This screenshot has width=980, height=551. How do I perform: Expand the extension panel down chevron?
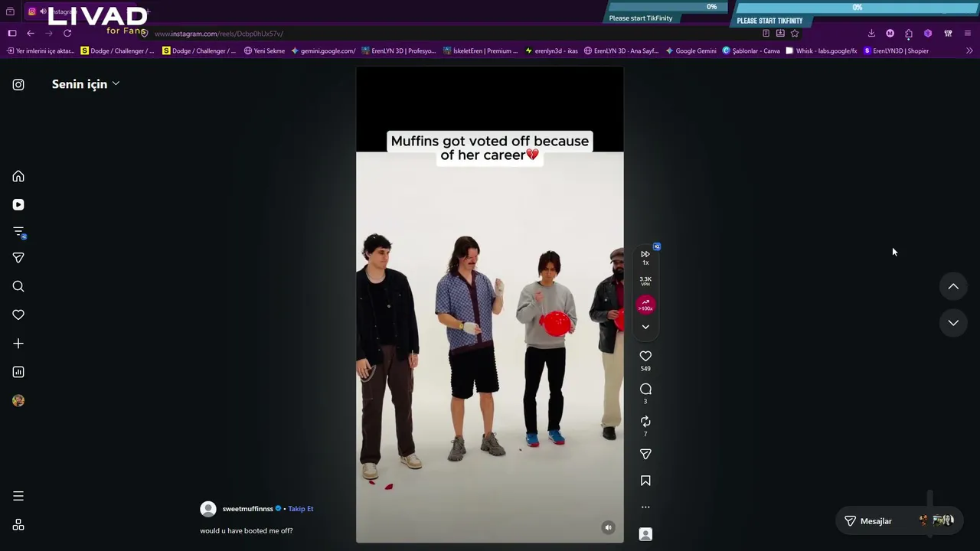point(645,327)
